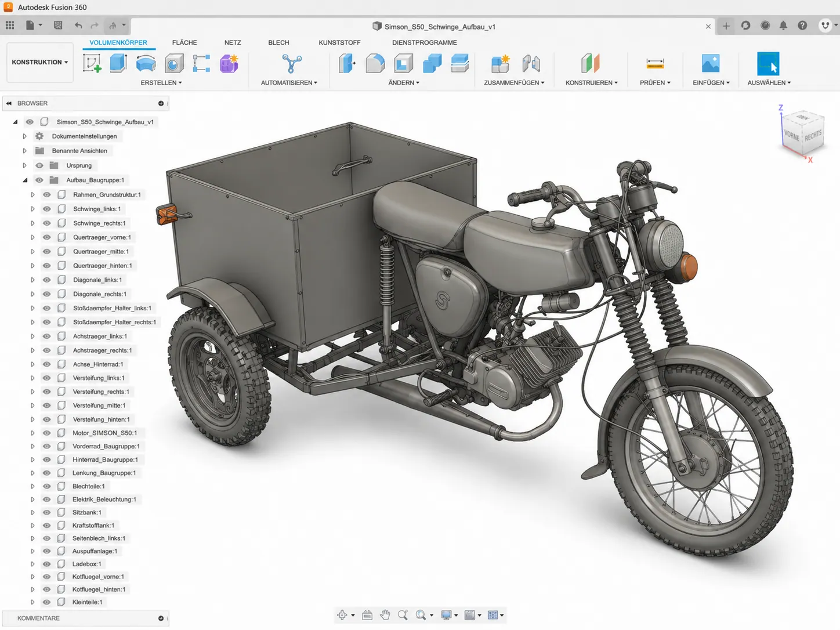Select Hinterrad_Baugruppe:1 in browser tree
Viewport: 840px width, 630px height.
point(105,459)
